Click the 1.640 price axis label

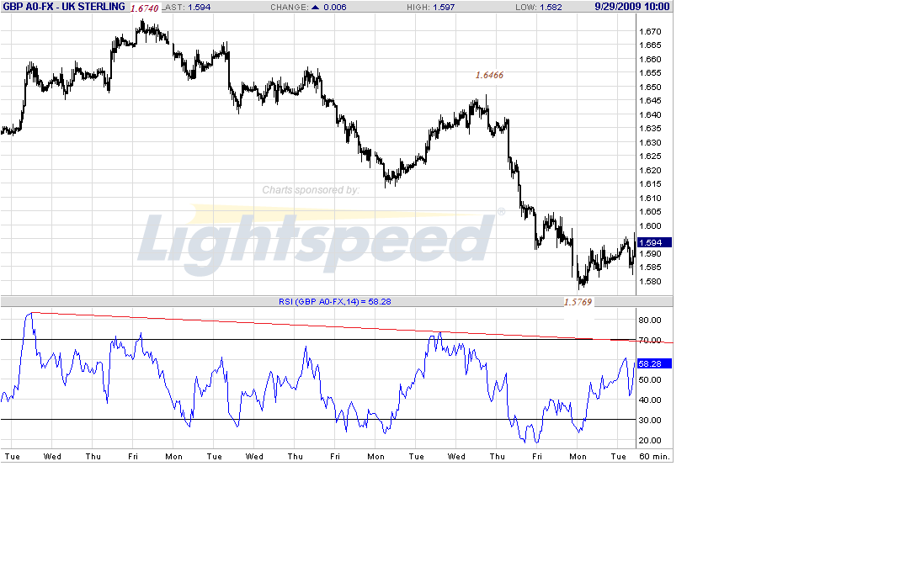click(650, 114)
